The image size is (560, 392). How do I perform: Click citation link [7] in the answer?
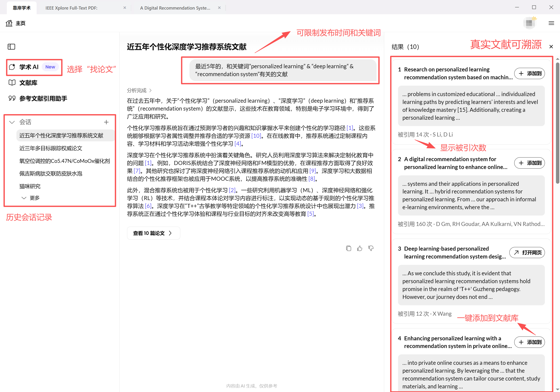pos(137,171)
